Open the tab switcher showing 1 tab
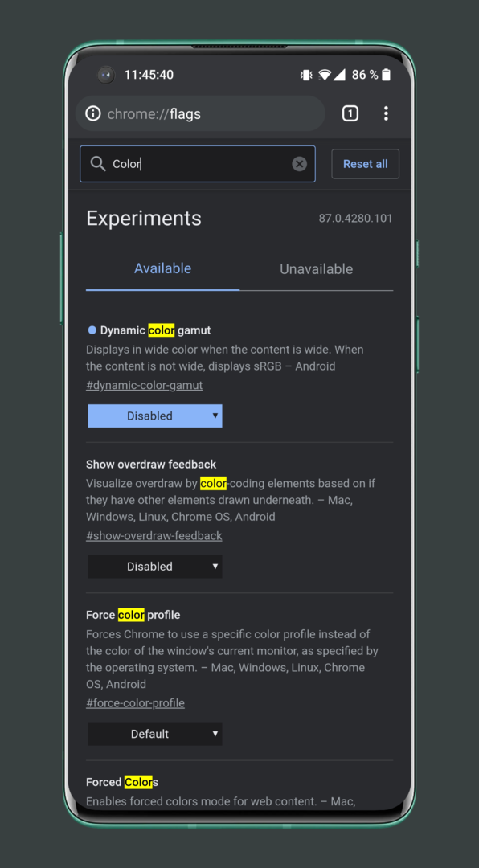479x868 pixels. tap(350, 113)
